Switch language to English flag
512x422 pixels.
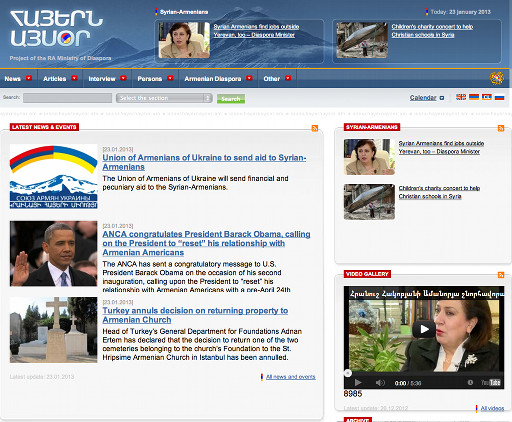tap(461, 97)
